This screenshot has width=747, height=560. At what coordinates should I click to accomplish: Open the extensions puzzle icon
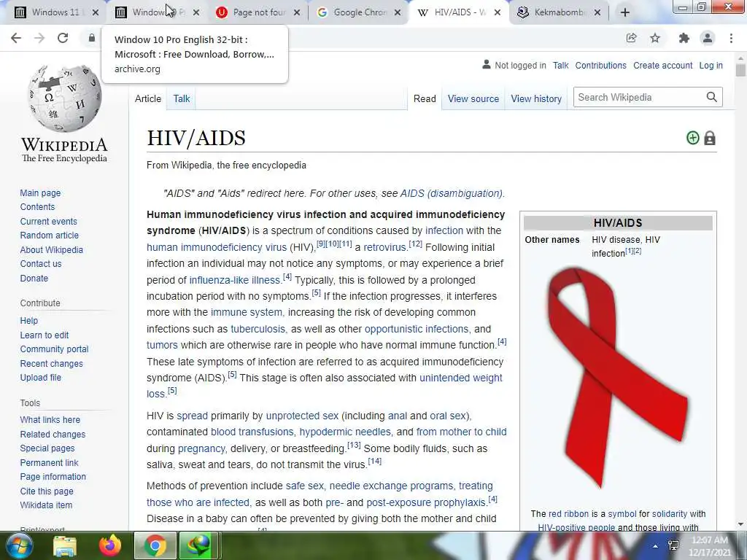coord(684,38)
